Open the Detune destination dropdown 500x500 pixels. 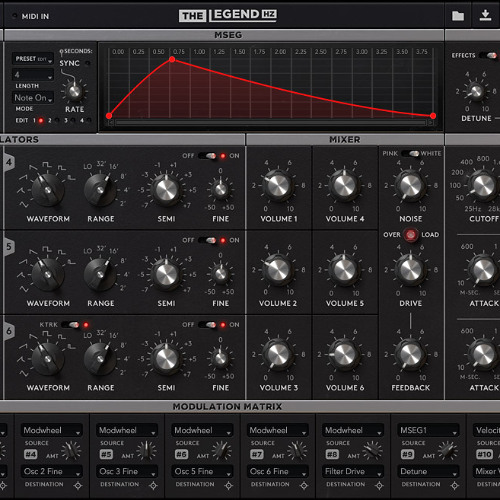428,471
